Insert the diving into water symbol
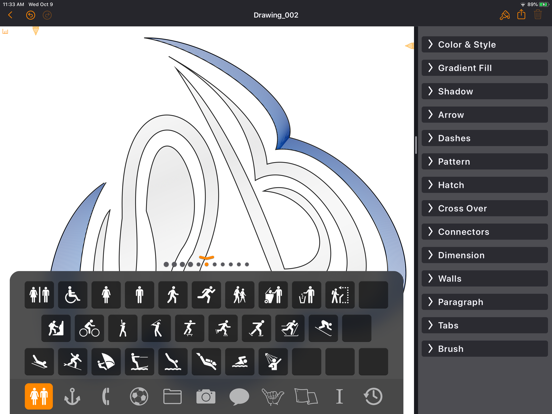The width and height of the screenshot is (552, 414). tap(173, 362)
